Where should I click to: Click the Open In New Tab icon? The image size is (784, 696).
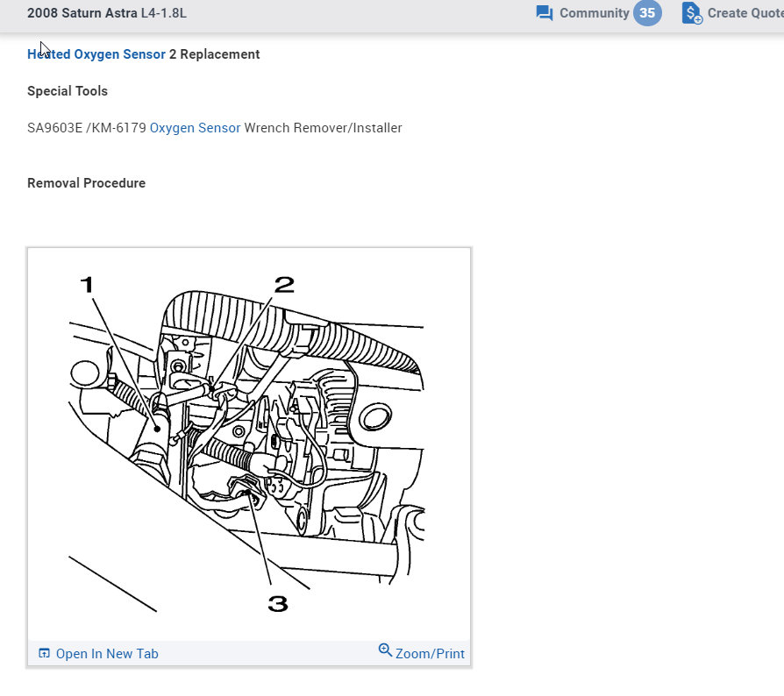[45, 653]
